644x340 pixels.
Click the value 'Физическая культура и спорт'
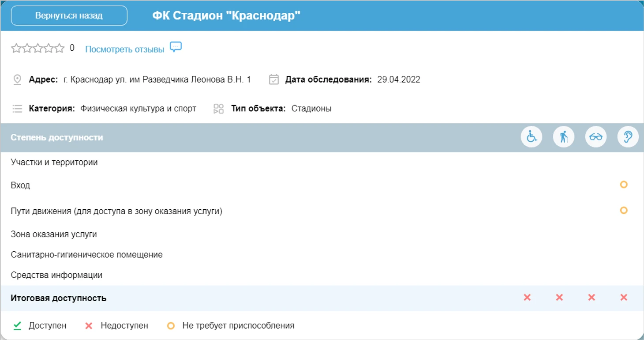(139, 109)
